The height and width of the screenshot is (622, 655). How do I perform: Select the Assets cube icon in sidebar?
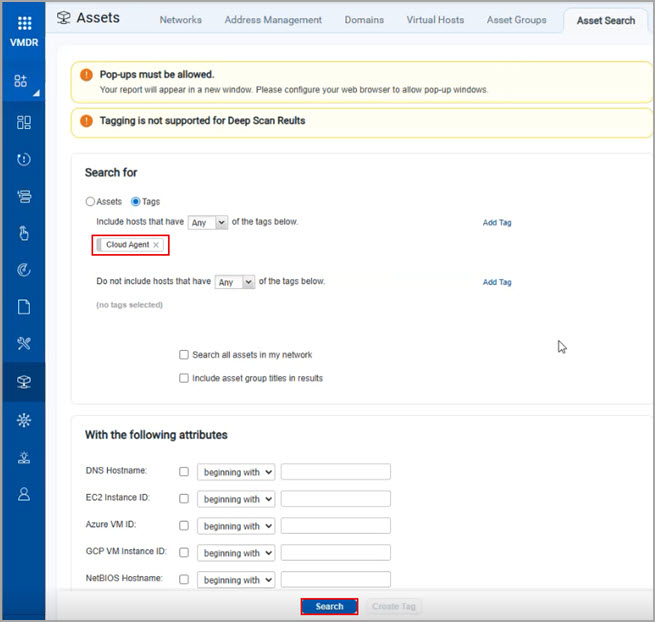pos(24,381)
